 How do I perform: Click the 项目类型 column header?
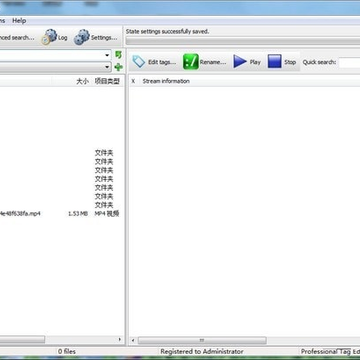pos(107,81)
